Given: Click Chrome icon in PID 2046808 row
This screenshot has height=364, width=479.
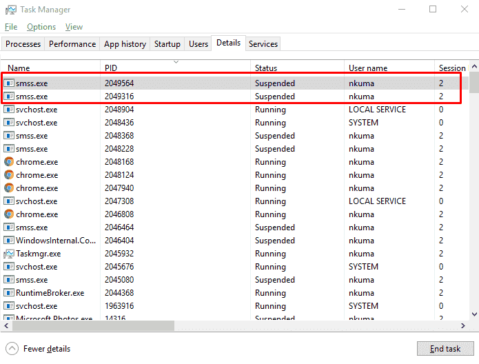Looking at the screenshot, I should [x=9, y=214].
